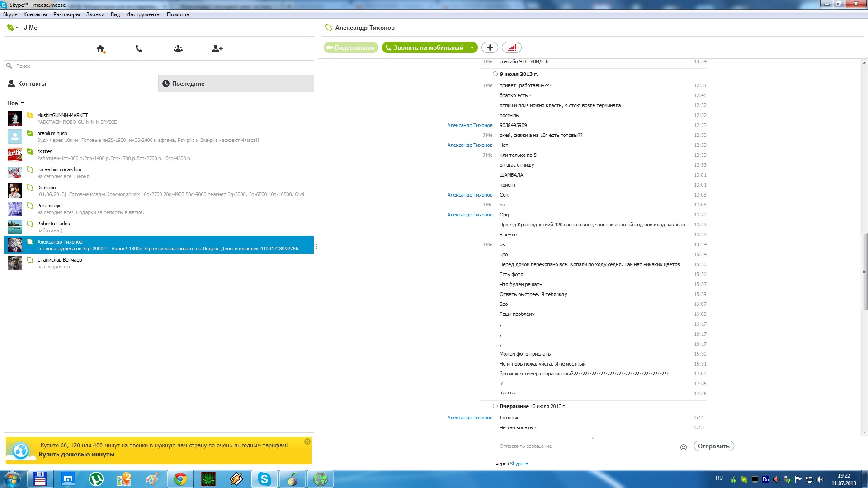Image resolution: width=868 pixels, height=488 pixels.
Task: Expand the через Skype dropdown
Action: (527, 464)
